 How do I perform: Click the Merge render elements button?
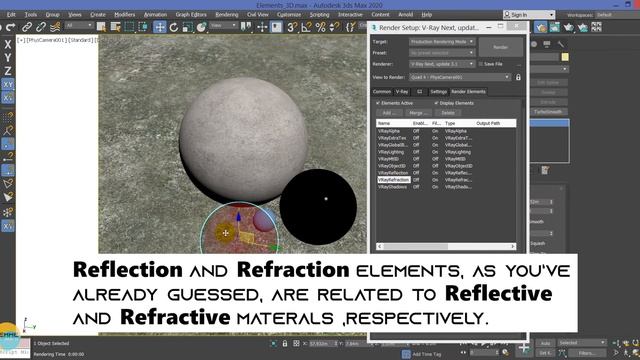point(418,113)
